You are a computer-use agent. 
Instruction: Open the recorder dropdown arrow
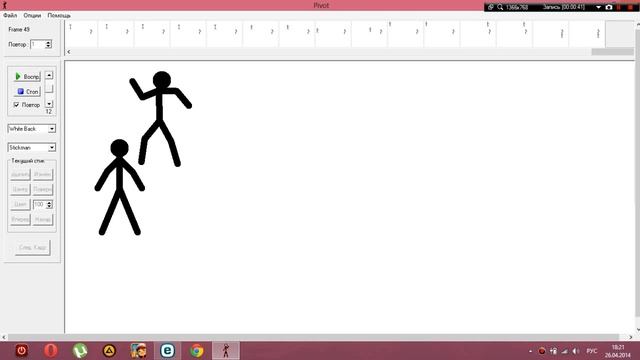[x=598, y=7]
